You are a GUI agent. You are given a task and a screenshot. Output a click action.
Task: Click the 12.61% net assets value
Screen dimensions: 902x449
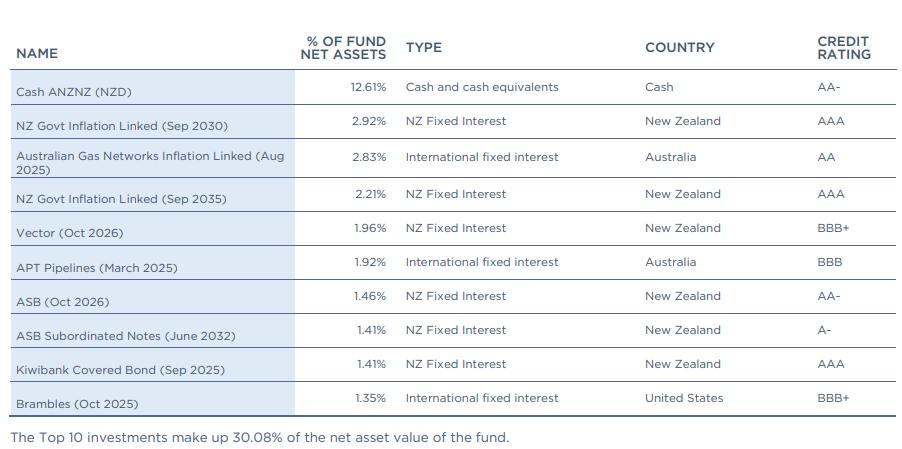pos(368,87)
